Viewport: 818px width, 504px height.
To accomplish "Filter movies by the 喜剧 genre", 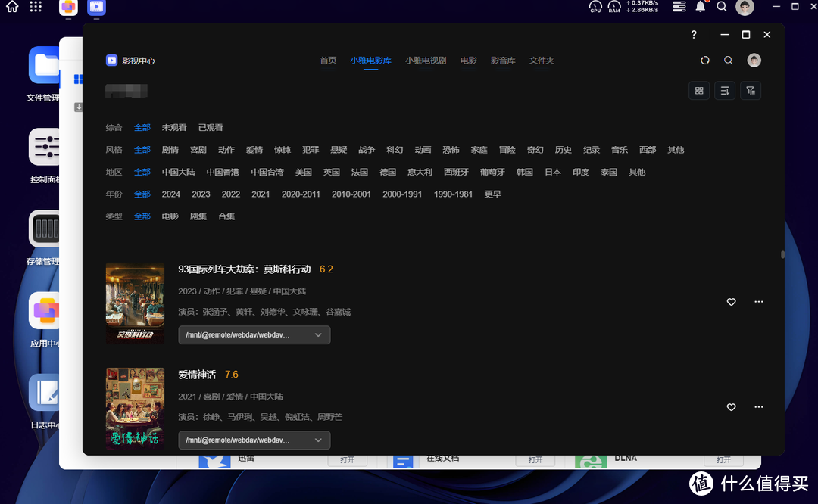I will (198, 149).
